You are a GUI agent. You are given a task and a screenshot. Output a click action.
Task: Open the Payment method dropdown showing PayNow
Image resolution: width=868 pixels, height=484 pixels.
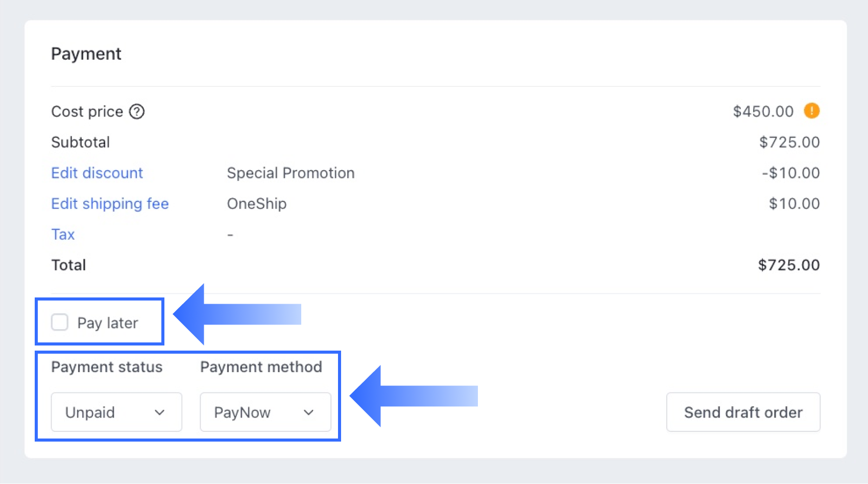pyautogui.click(x=265, y=412)
